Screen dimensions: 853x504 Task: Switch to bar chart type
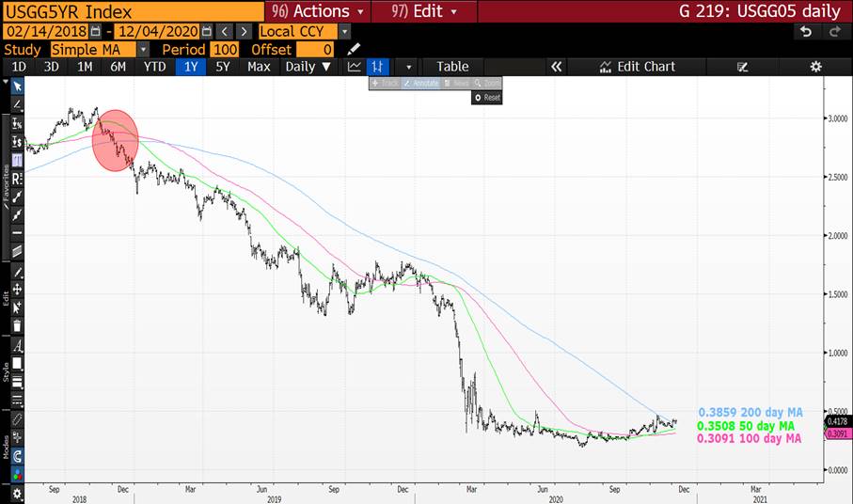pos(377,67)
